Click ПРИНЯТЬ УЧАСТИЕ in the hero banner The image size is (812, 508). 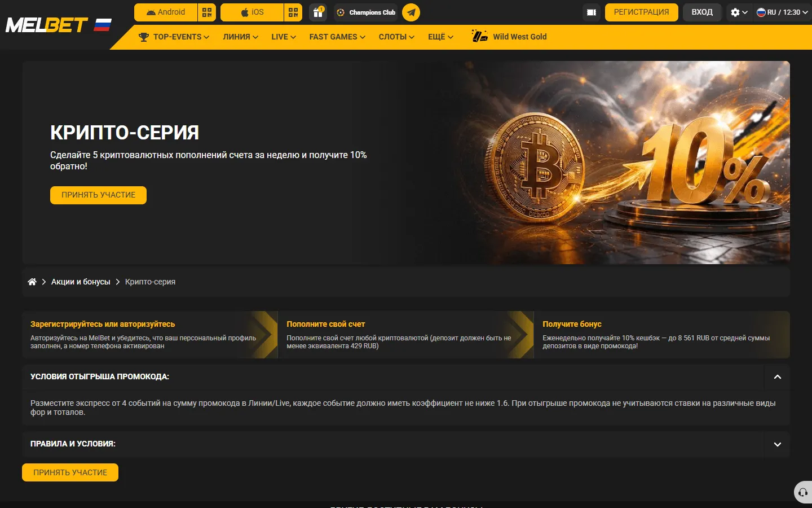pos(98,195)
